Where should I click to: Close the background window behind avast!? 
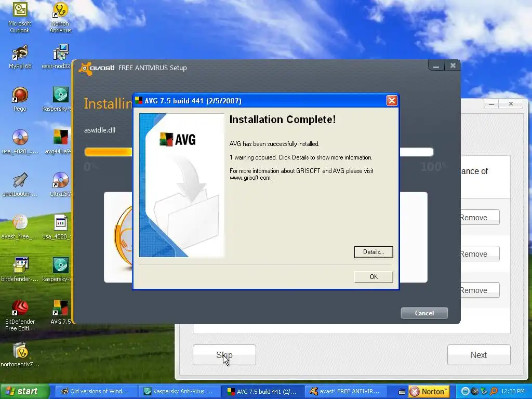point(511,104)
